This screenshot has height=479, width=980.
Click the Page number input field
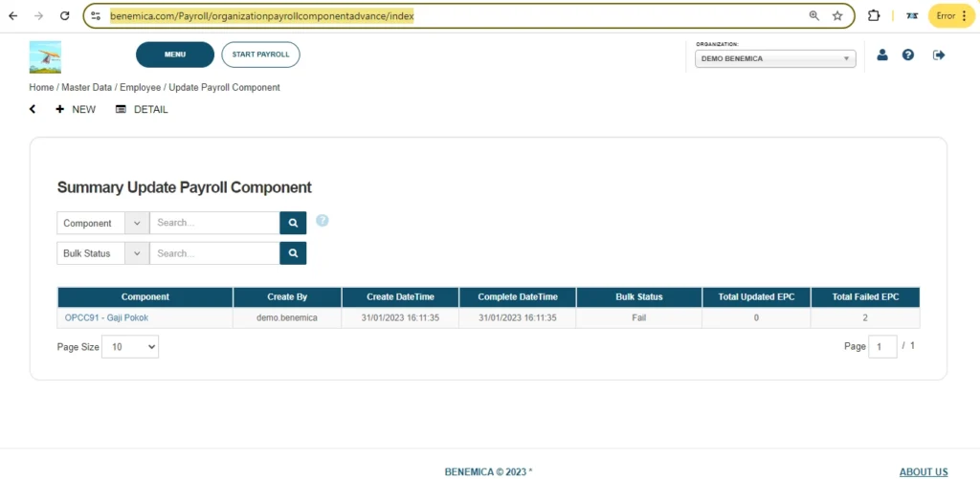882,347
